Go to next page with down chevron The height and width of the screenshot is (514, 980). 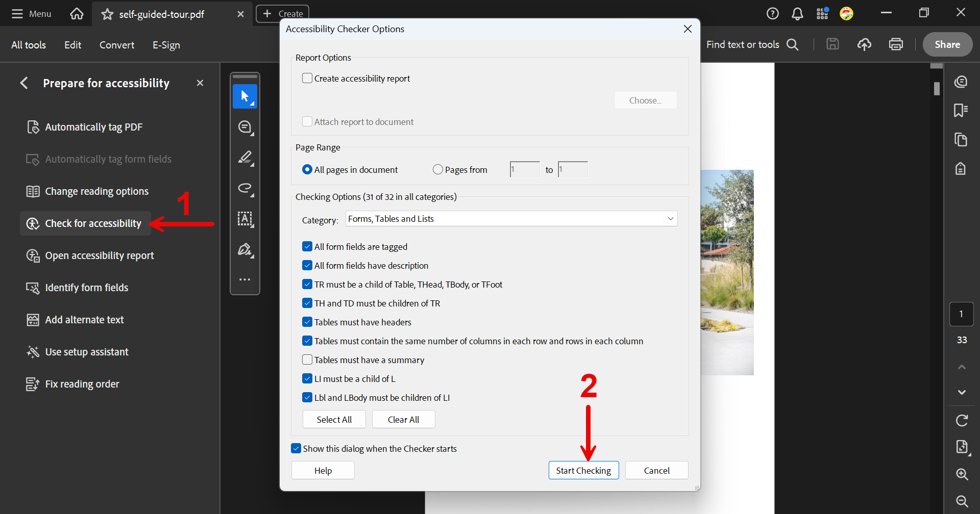click(x=962, y=392)
